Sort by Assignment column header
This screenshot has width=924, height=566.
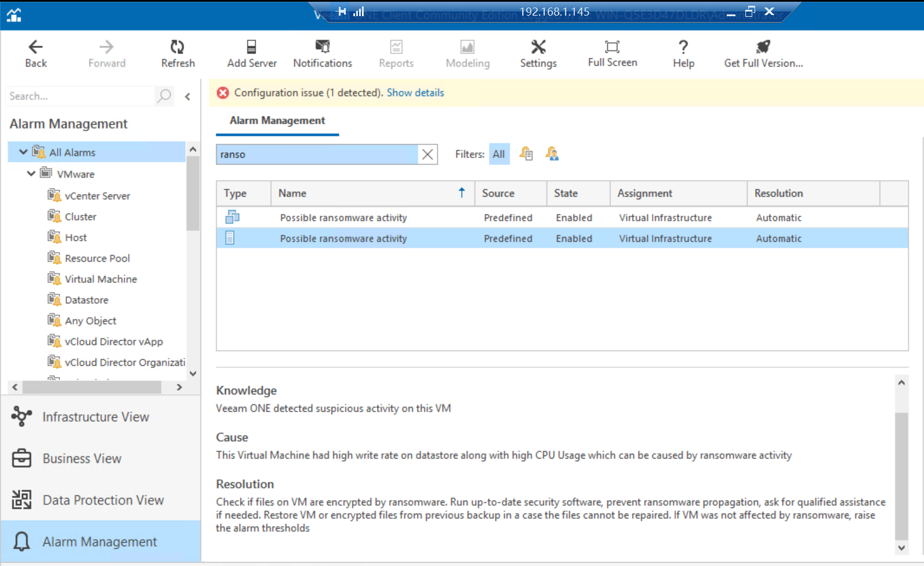[678, 193]
